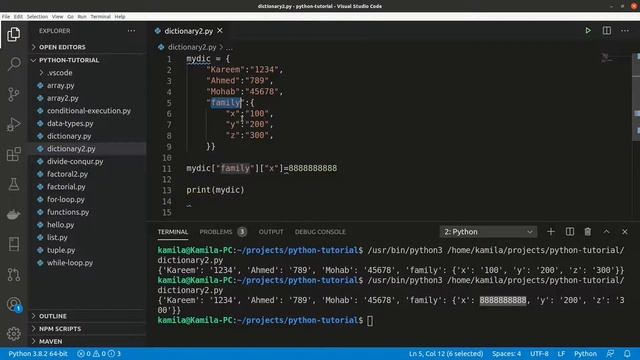This screenshot has height=360, width=640.
Task: Click dictionary2.py breadcrumb path item
Action: pos(192,47)
